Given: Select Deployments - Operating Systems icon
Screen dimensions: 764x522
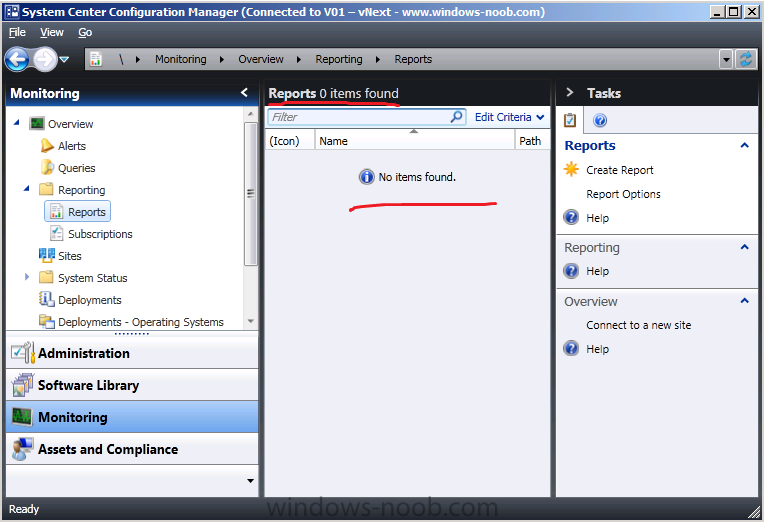Looking at the screenshot, I should pyautogui.click(x=47, y=321).
